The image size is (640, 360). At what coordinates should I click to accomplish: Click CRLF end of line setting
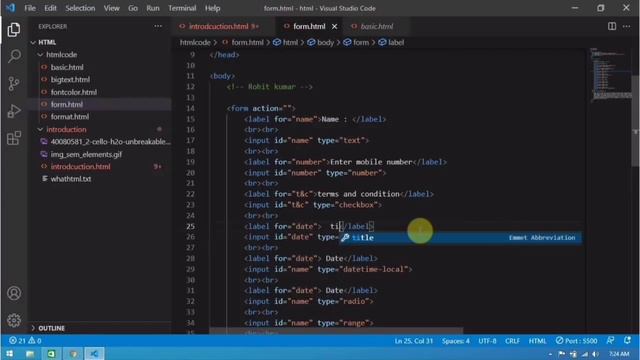point(512,340)
